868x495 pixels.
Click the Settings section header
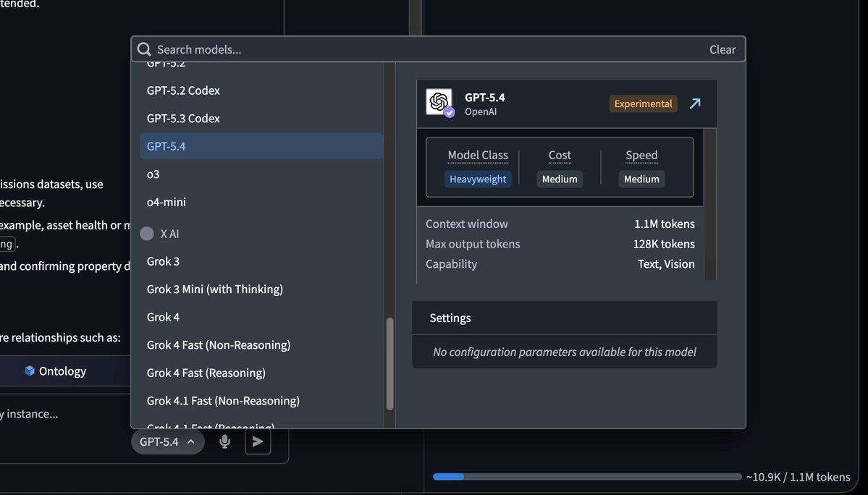(x=564, y=318)
